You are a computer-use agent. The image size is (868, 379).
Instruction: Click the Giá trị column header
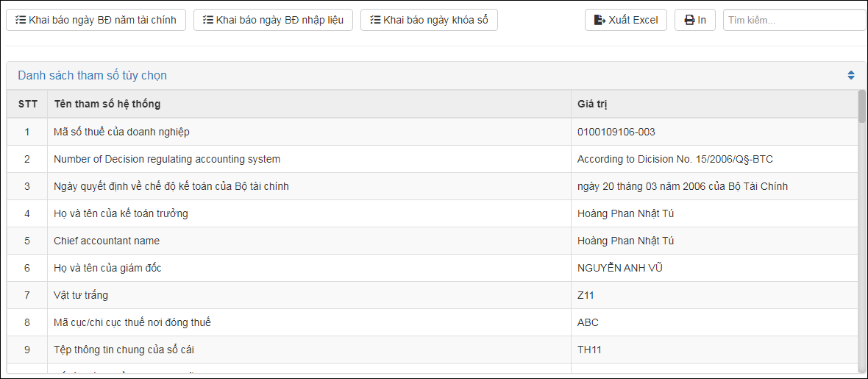(x=592, y=104)
